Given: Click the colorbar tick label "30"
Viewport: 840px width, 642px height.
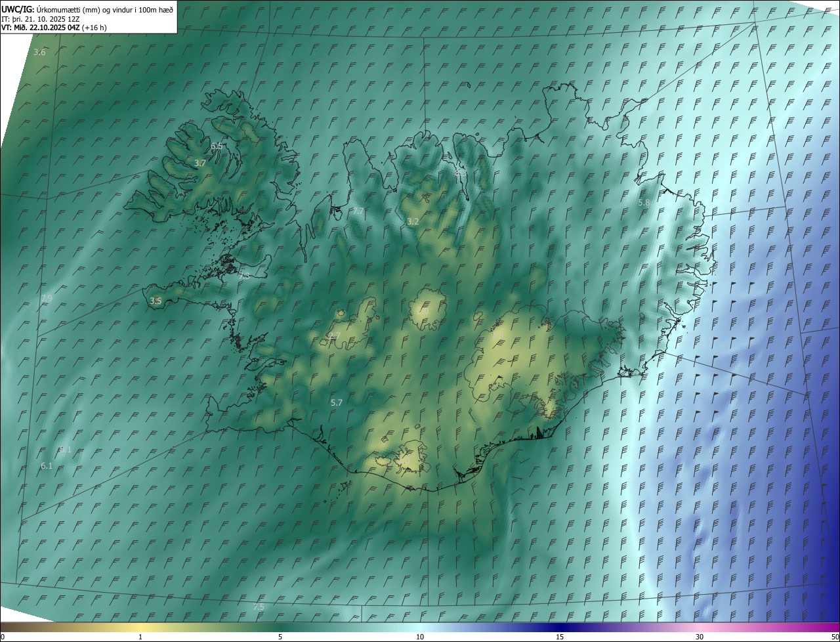Looking at the screenshot, I should [700, 637].
